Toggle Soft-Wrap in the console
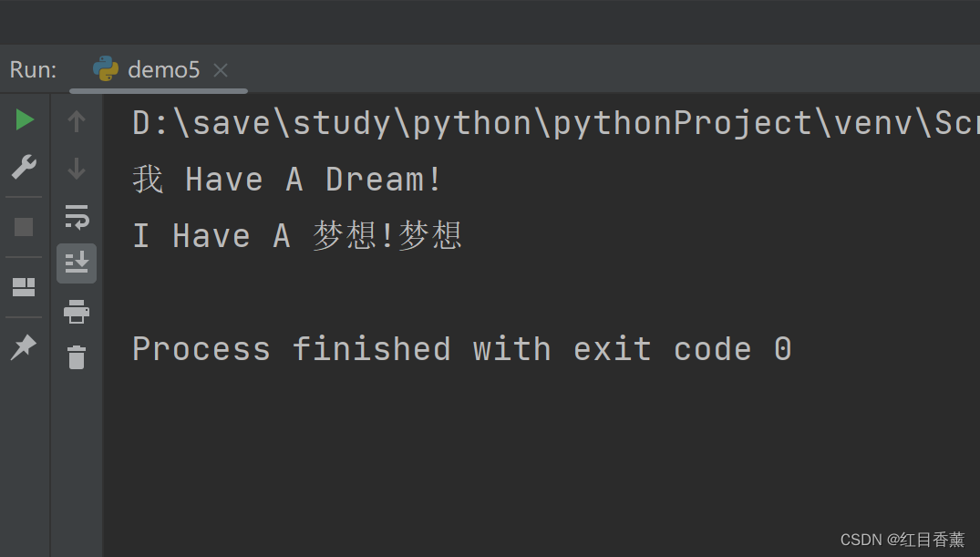The width and height of the screenshot is (980, 557). (x=77, y=217)
